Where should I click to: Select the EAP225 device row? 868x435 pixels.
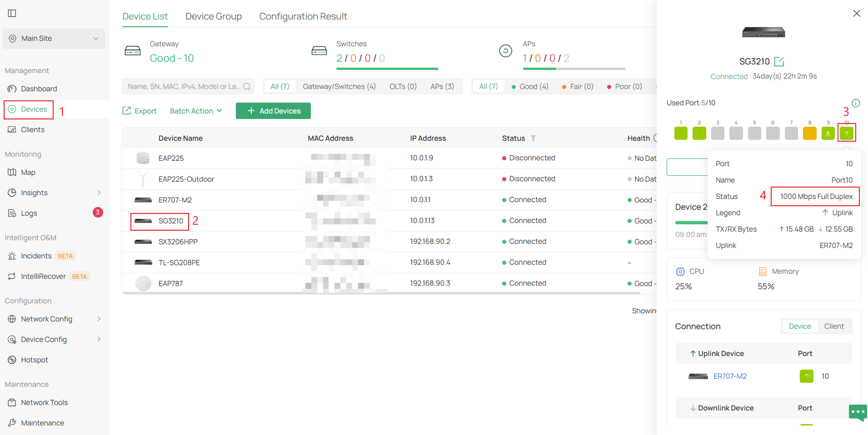(389, 158)
